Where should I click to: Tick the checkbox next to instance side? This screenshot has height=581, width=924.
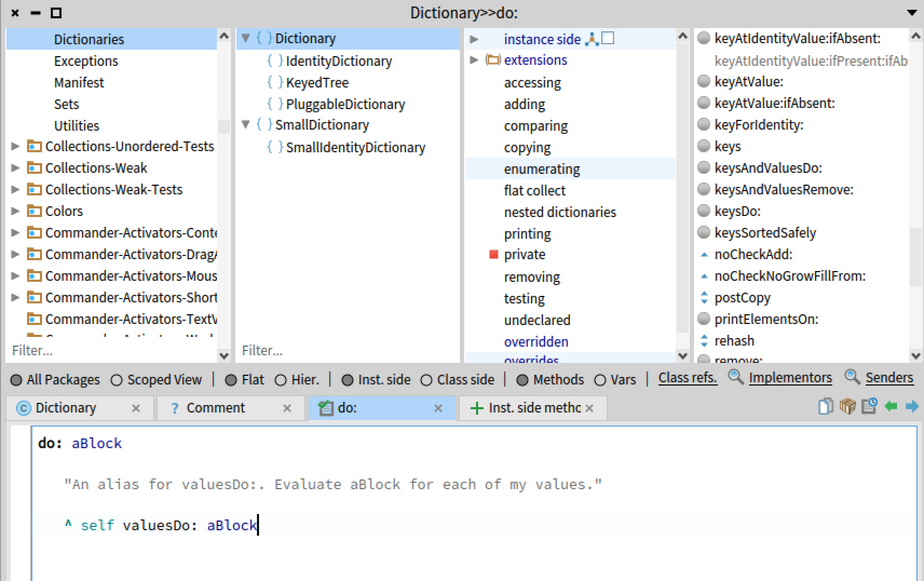(x=608, y=38)
